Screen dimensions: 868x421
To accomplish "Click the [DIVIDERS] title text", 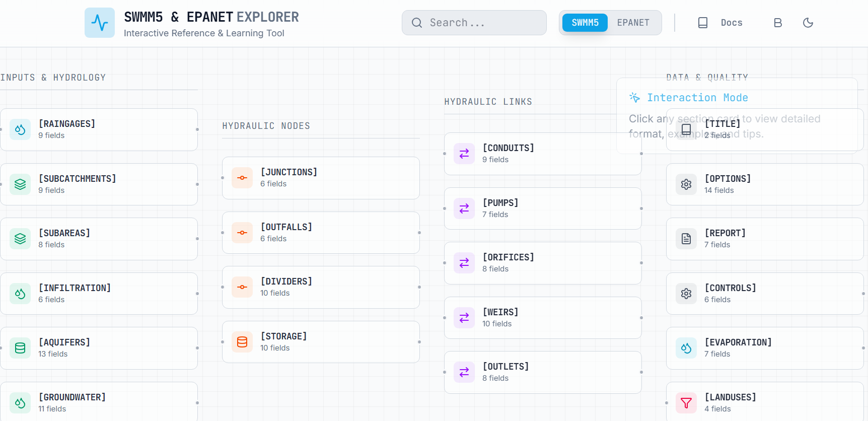I will point(286,282).
